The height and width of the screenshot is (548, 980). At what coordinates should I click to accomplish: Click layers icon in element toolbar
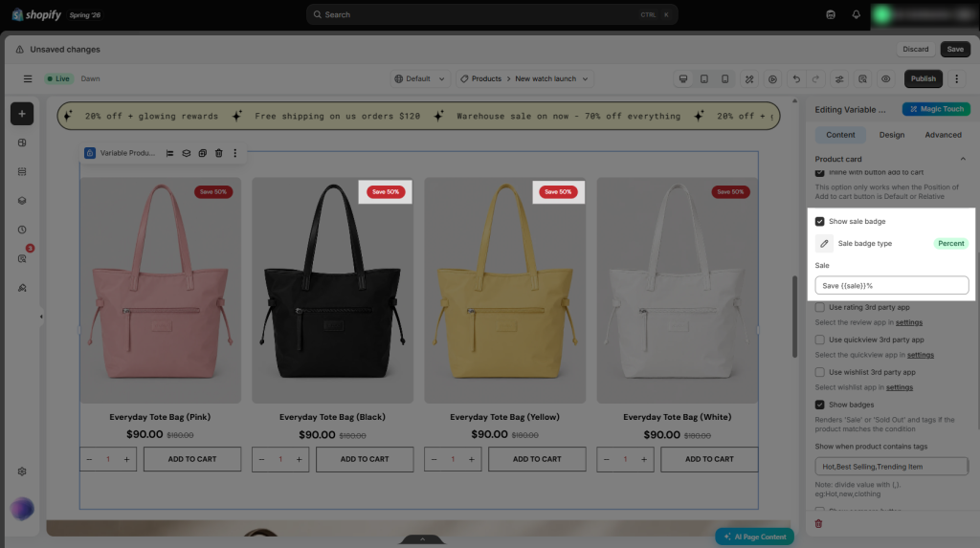[x=187, y=153]
